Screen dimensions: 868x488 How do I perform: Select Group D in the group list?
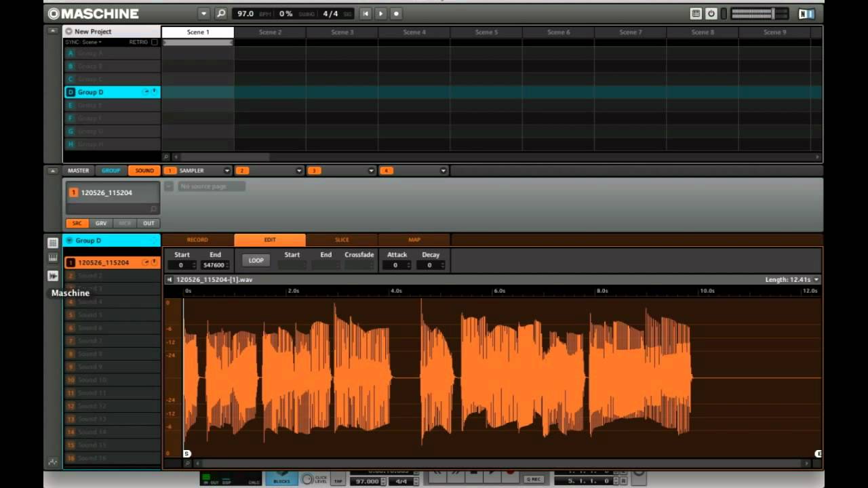pyautogui.click(x=112, y=92)
